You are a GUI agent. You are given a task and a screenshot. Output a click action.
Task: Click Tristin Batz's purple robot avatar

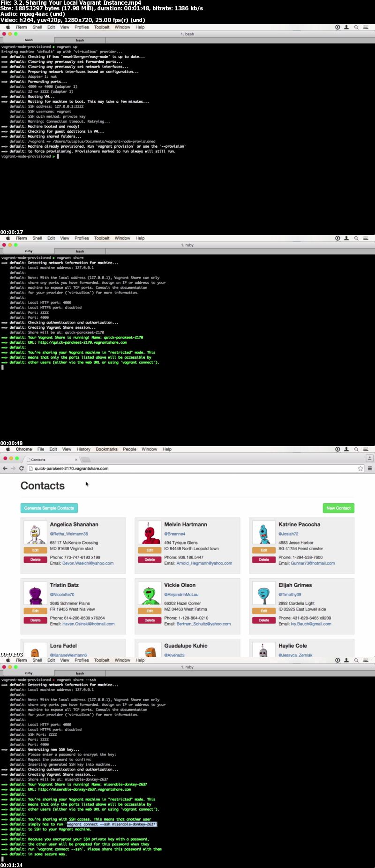pos(35,594)
